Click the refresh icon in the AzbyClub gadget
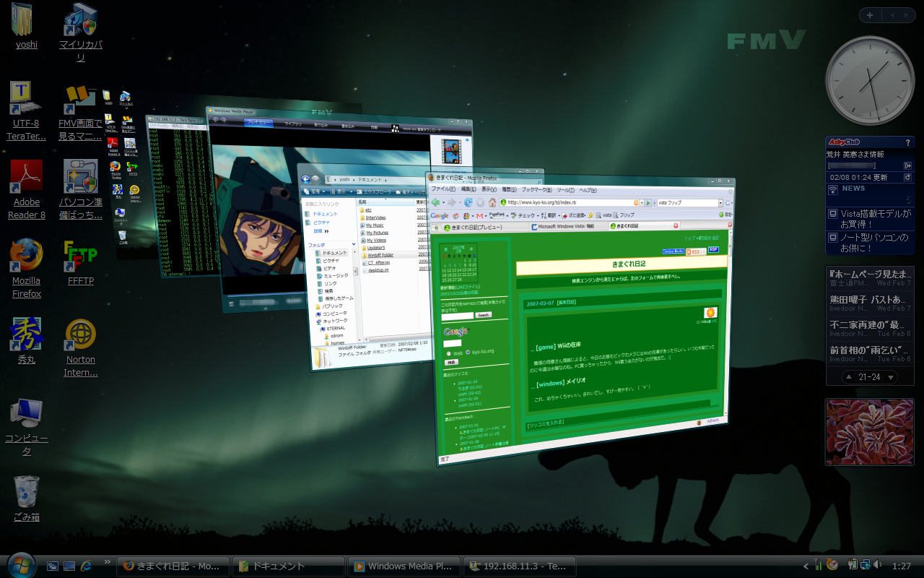The image size is (924, 578). [x=907, y=177]
